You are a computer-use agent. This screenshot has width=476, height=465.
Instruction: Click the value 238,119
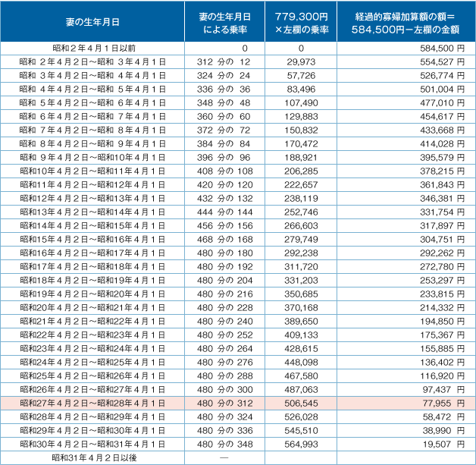[301, 199]
